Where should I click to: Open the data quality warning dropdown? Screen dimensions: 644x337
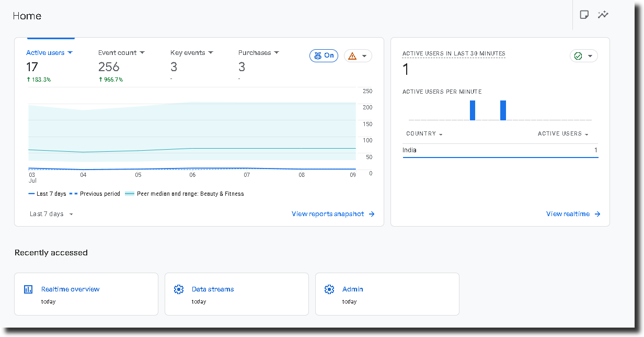[x=358, y=55]
